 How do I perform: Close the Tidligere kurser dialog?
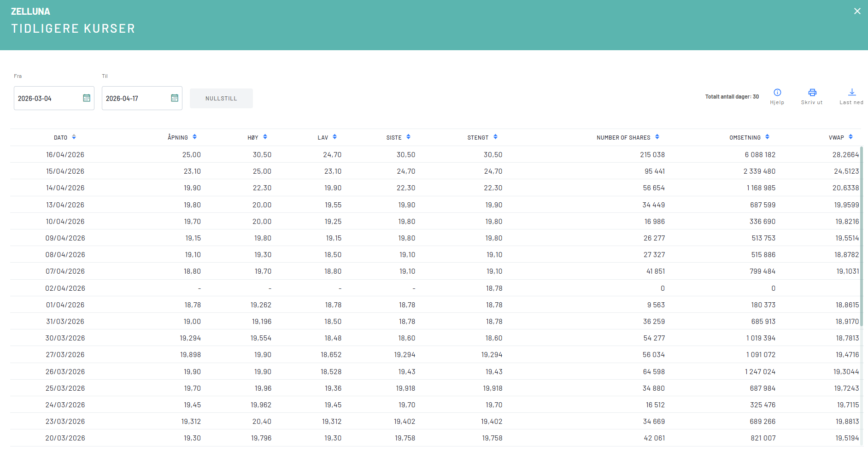(x=857, y=11)
